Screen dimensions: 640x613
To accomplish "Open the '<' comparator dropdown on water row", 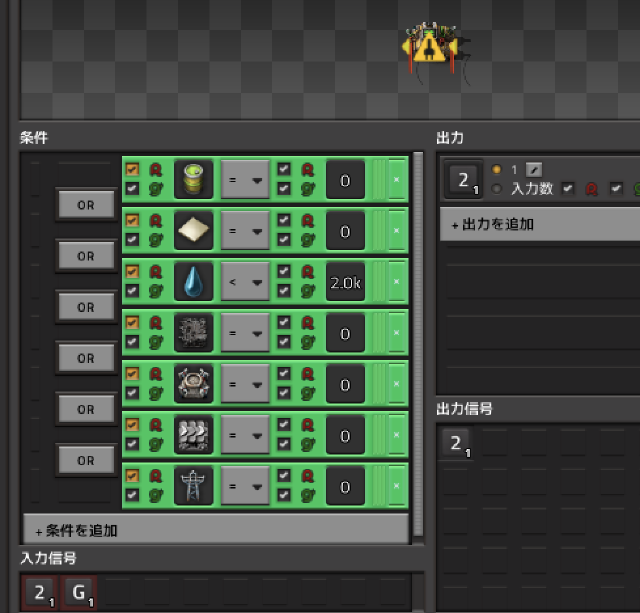I will pos(244,283).
